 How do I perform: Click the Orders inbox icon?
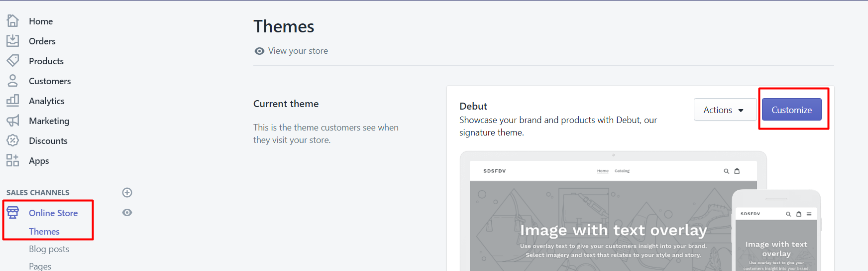pos(12,41)
